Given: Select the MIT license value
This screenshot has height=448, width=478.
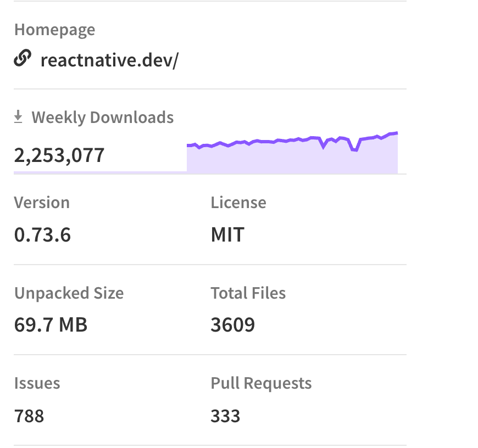Looking at the screenshot, I should click(227, 235).
